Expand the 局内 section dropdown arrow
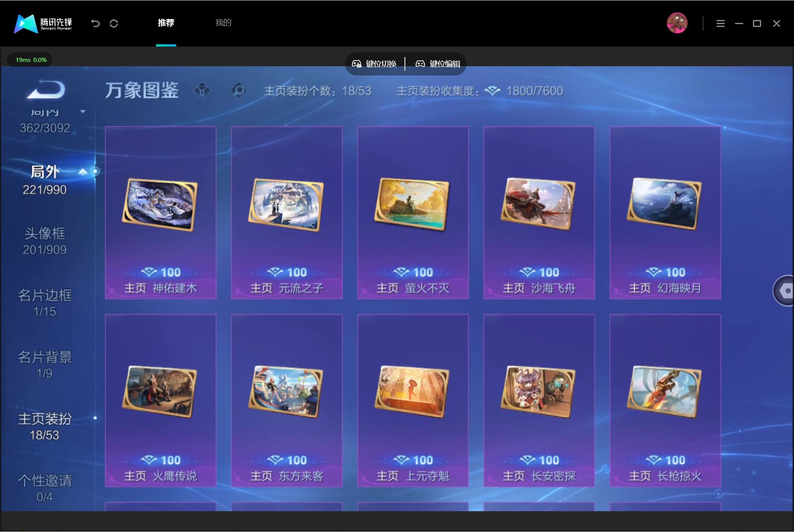The image size is (794, 532). click(x=82, y=112)
